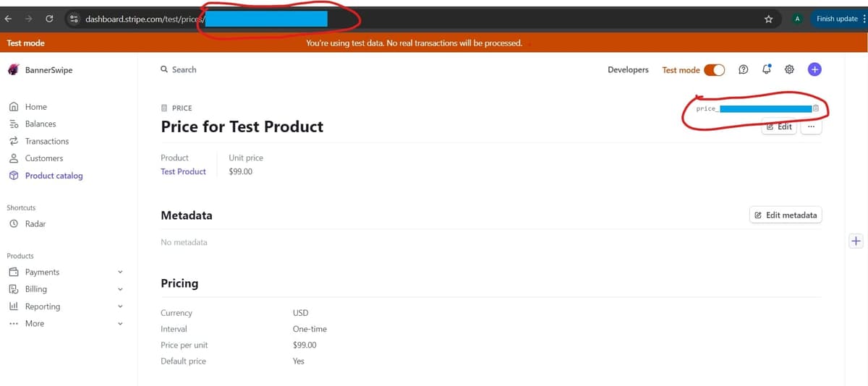Screen dimensions: 868x386
Task: Click the purple plus create button
Action: (x=814, y=69)
